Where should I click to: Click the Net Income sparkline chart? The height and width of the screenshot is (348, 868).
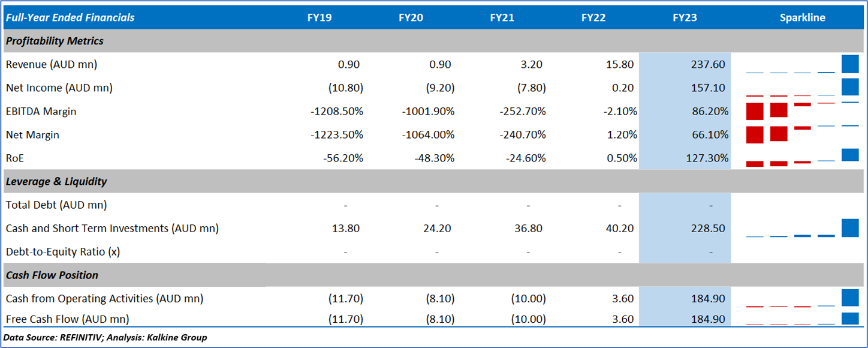802,88
